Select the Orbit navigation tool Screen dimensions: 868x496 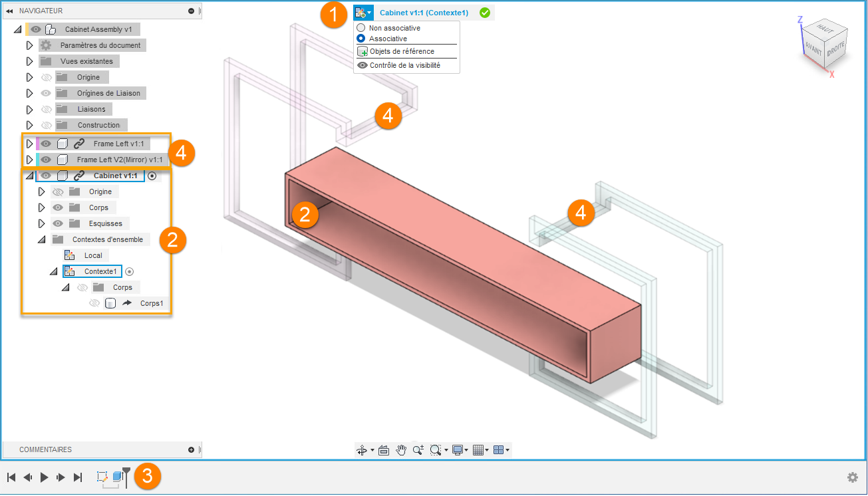[362, 450]
